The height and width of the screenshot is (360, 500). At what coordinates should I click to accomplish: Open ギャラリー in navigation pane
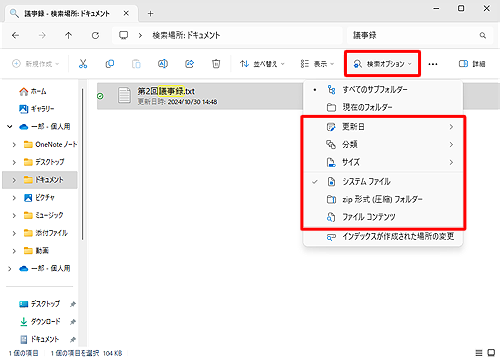pyautogui.click(x=37, y=109)
